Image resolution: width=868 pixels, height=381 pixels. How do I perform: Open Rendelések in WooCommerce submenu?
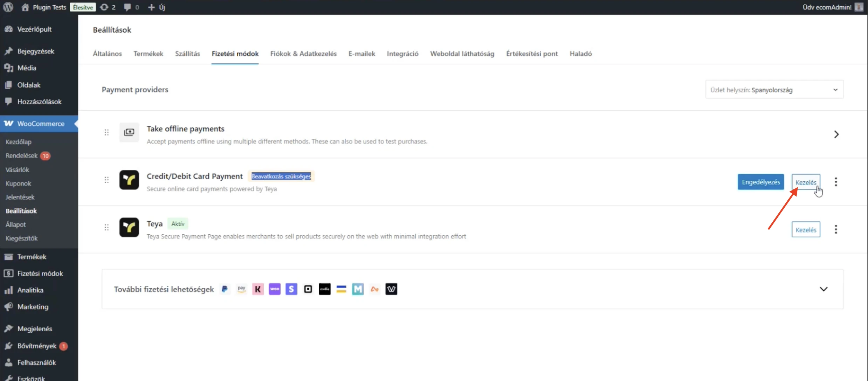click(x=21, y=155)
